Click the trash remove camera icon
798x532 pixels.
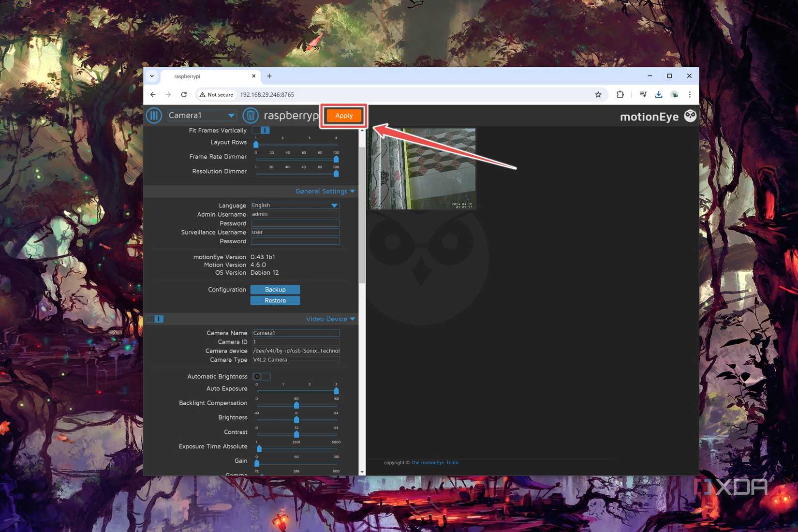pos(250,116)
